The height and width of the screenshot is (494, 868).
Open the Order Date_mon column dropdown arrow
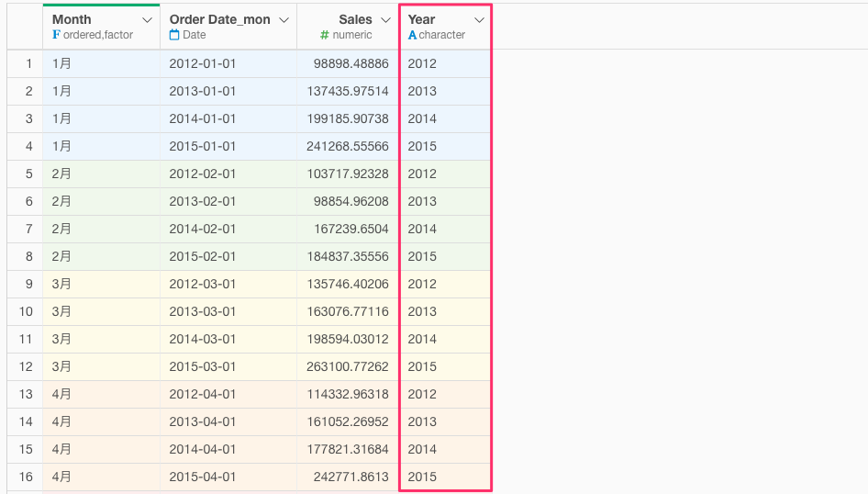(x=284, y=20)
